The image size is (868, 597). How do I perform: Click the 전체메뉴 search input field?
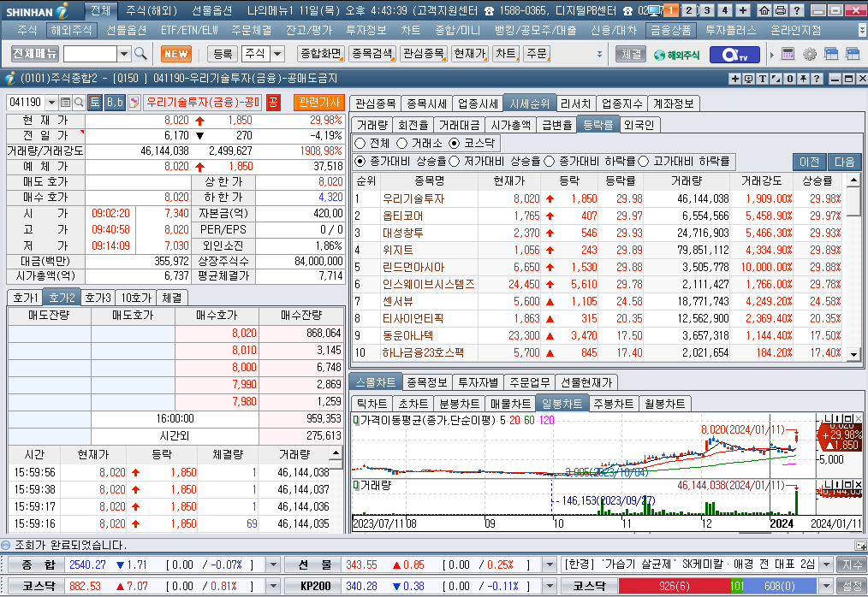(90, 54)
